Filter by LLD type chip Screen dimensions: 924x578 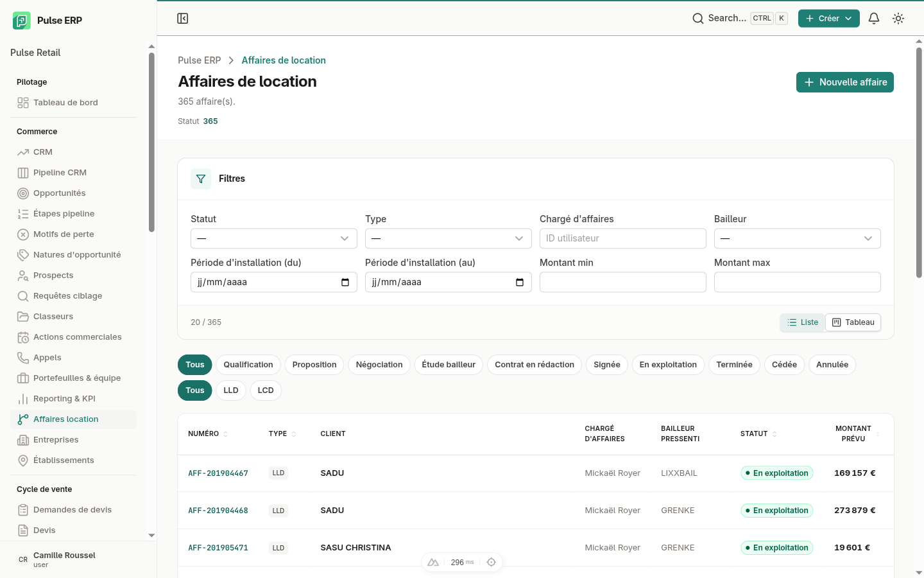pyautogui.click(x=231, y=390)
